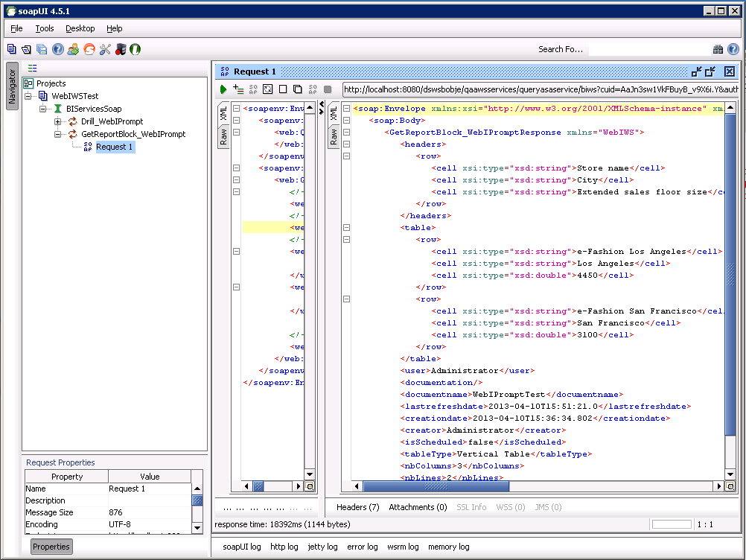Open the Tools menu
The image size is (746, 560).
pyautogui.click(x=45, y=28)
